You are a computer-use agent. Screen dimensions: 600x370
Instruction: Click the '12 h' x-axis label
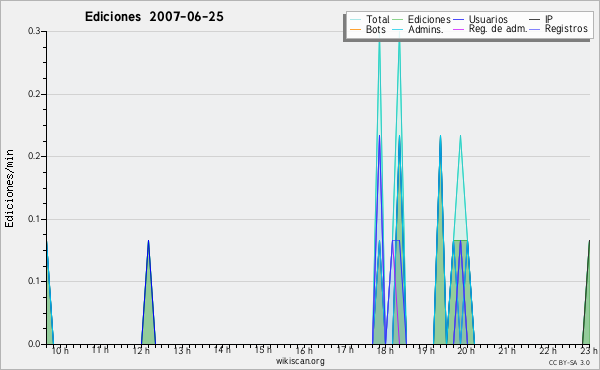(141, 351)
